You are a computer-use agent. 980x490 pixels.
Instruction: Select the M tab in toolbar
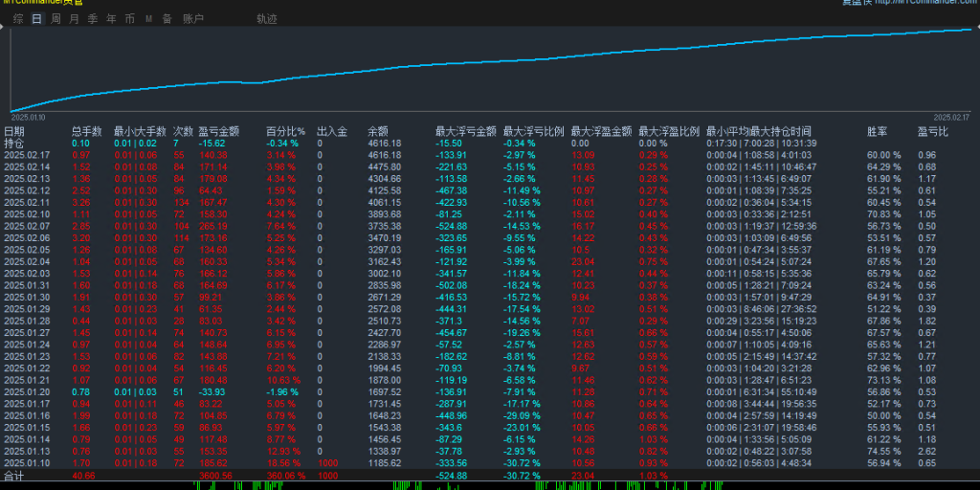(148, 18)
